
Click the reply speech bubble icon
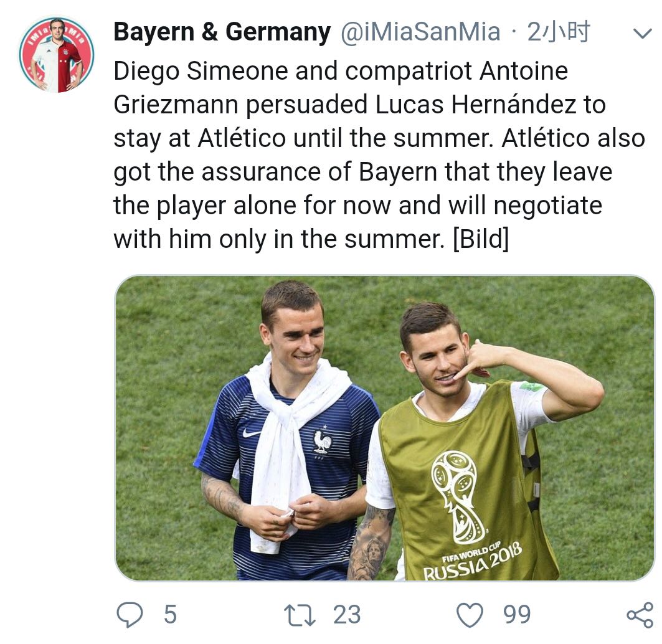(x=130, y=615)
